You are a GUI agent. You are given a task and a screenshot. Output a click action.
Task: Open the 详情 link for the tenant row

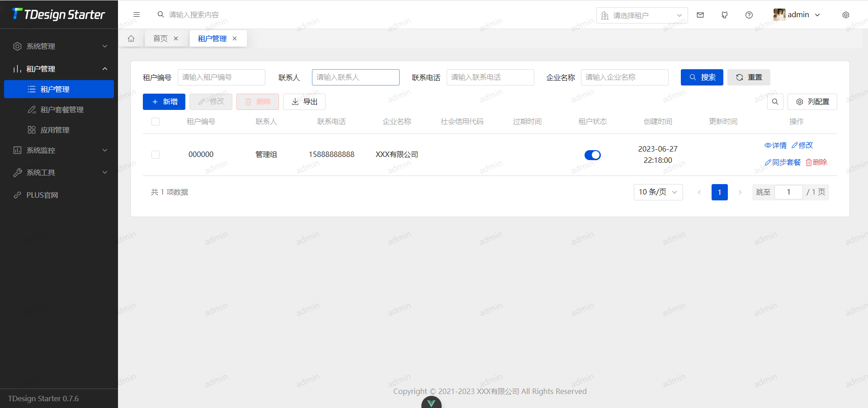tap(775, 145)
